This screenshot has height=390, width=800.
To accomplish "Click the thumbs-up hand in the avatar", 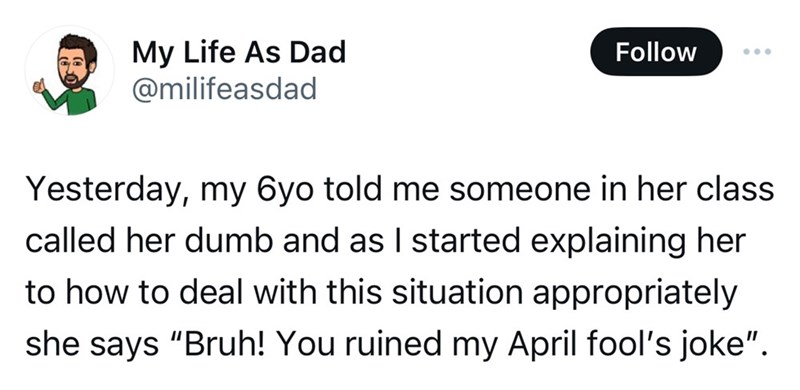I will click(x=39, y=85).
